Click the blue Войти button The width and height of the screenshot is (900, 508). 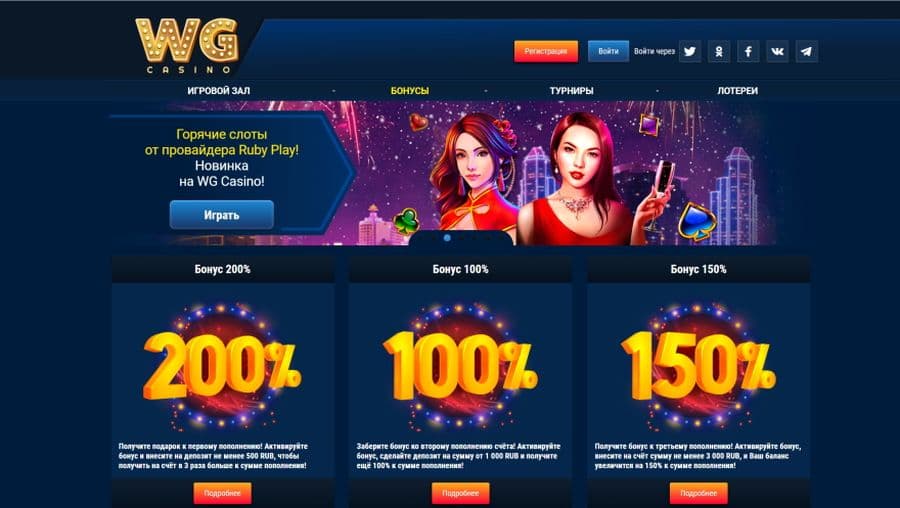point(608,51)
